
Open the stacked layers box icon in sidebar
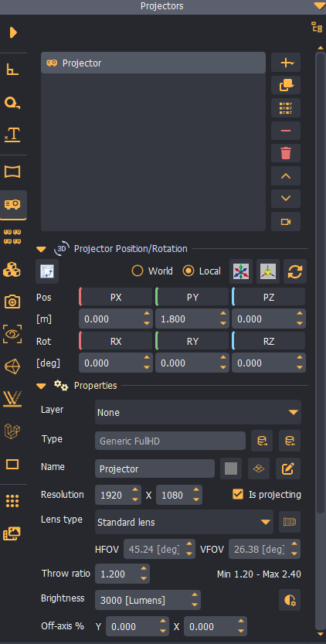click(x=12, y=431)
